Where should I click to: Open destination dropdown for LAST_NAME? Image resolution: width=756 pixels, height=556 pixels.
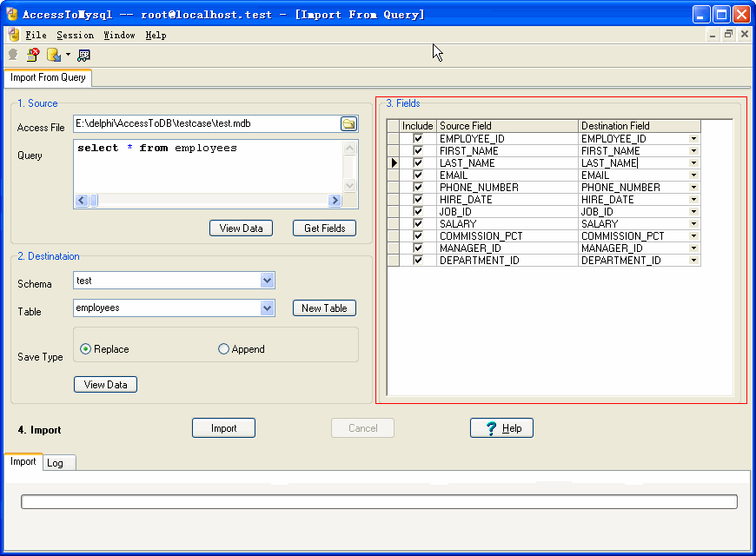[693, 163]
